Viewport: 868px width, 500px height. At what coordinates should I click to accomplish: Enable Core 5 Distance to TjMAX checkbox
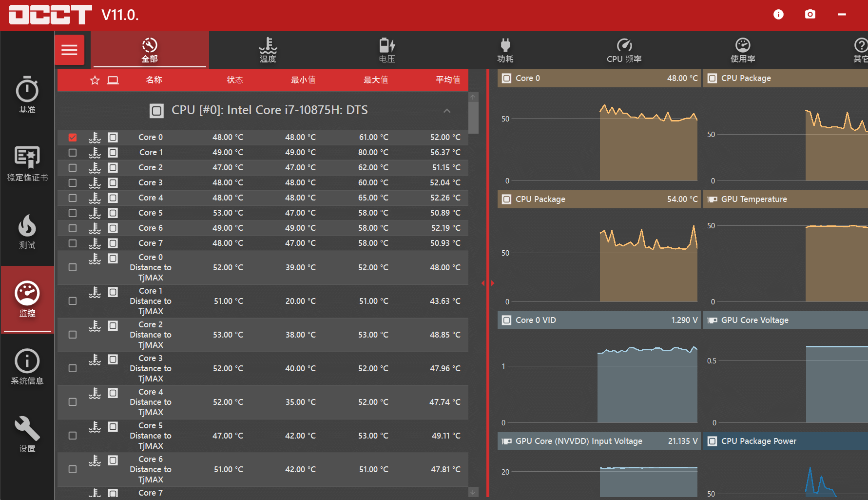click(73, 436)
